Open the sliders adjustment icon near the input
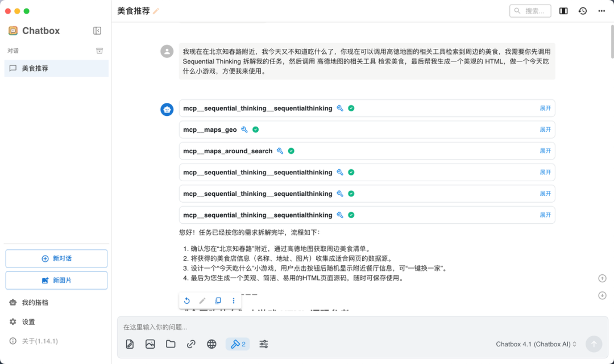This screenshot has height=364, width=614. coord(263,344)
